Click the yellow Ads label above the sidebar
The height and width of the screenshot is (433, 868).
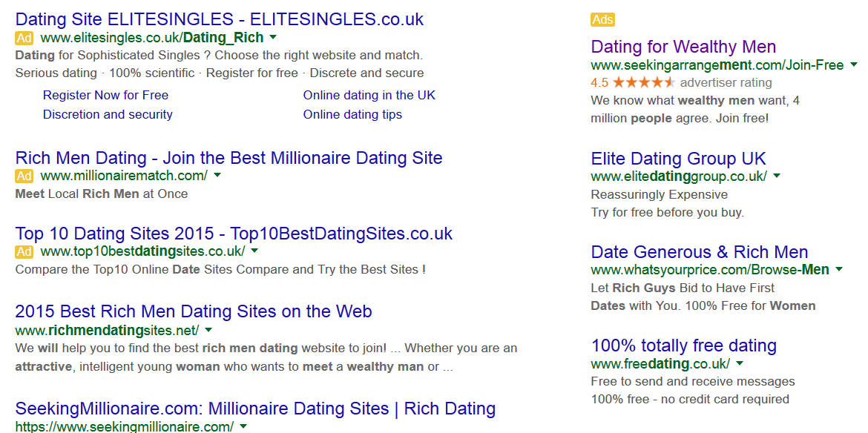click(x=602, y=20)
